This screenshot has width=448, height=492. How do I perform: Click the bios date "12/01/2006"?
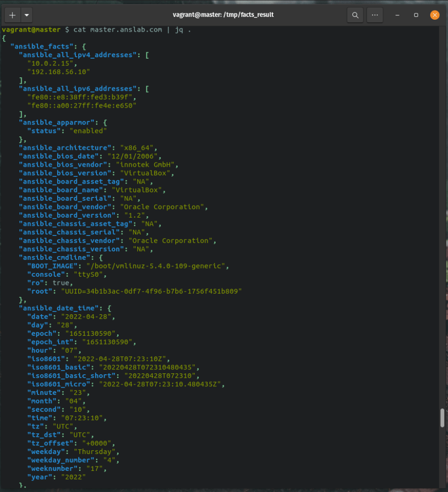[x=133, y=156]
